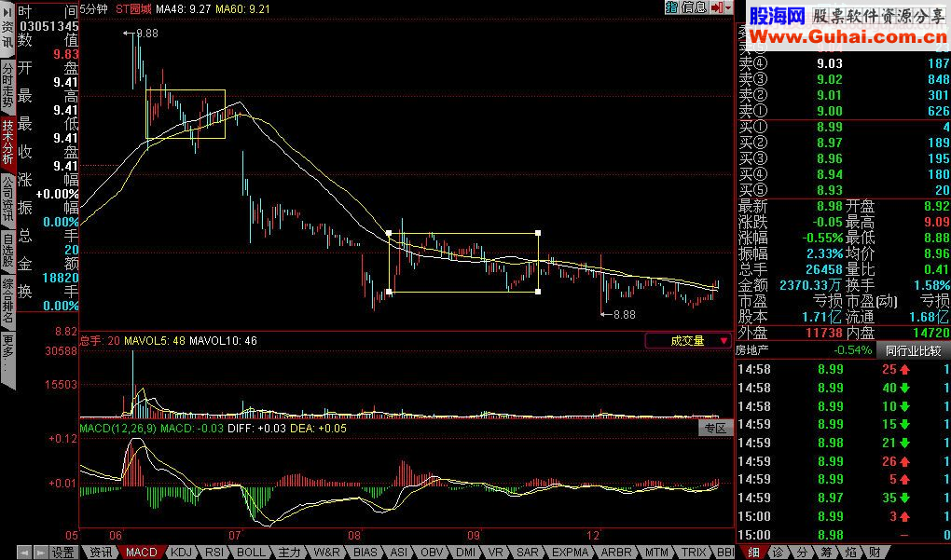Screen dimensions: 951x560
Task: Switch to the VR indicator tab
Action: [x=495, y=553]
